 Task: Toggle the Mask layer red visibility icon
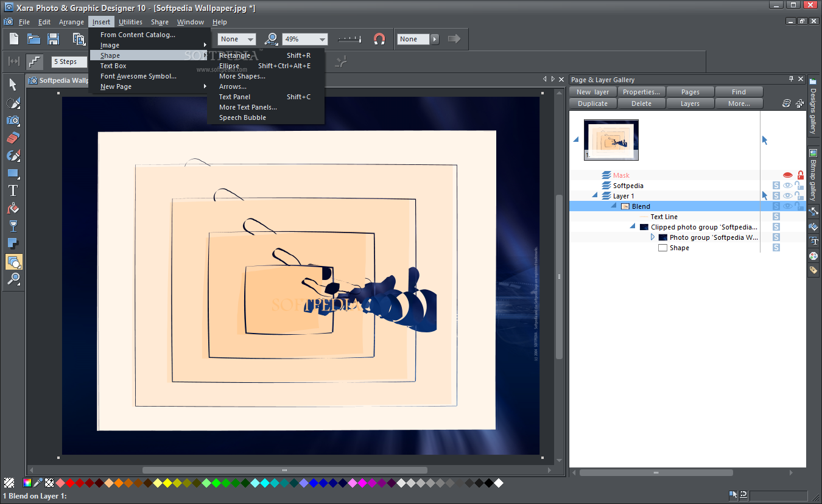click(788, 175)
